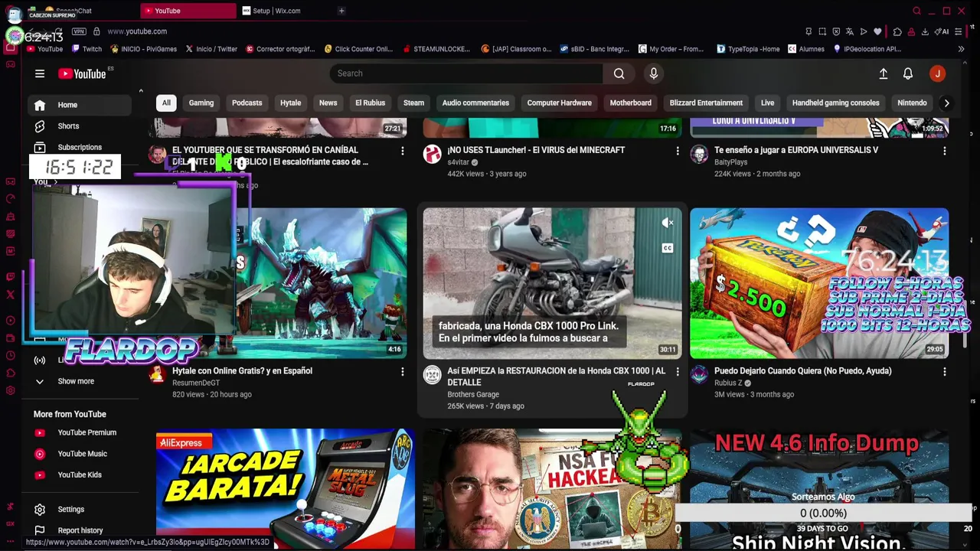Bookmark page with the heart icon
This screenshot has height=551, width=980.
tap(877, 31)
